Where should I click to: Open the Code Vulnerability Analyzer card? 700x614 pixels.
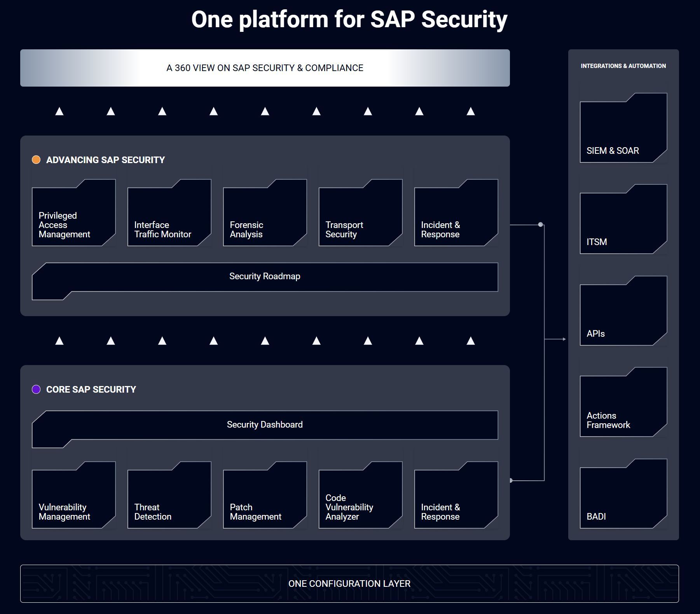click(x=360, y=495)
